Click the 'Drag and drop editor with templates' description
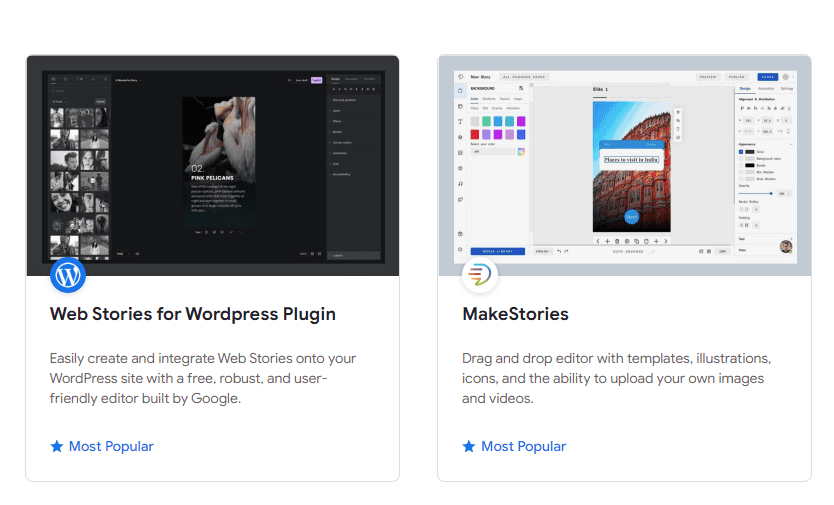This screenshot has height=505, width=834. pos(616,378)
